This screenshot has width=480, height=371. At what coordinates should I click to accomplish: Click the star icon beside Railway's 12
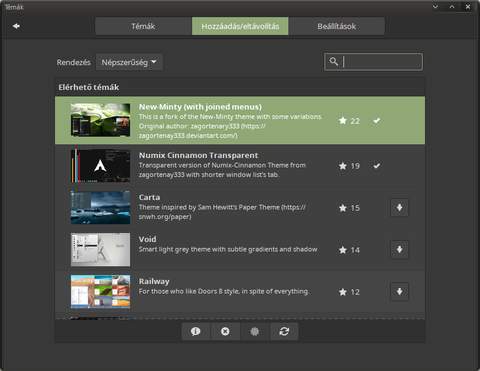point(343,292)
